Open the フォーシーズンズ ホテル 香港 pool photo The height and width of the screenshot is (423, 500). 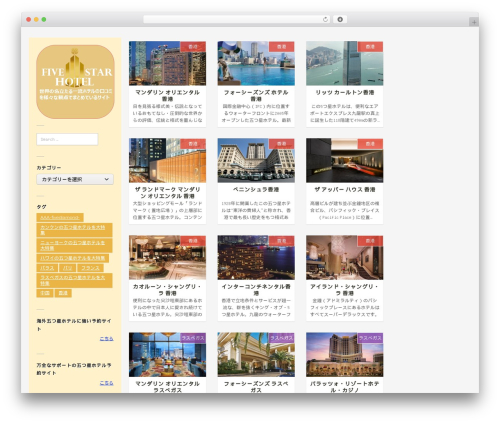(256, 63)
